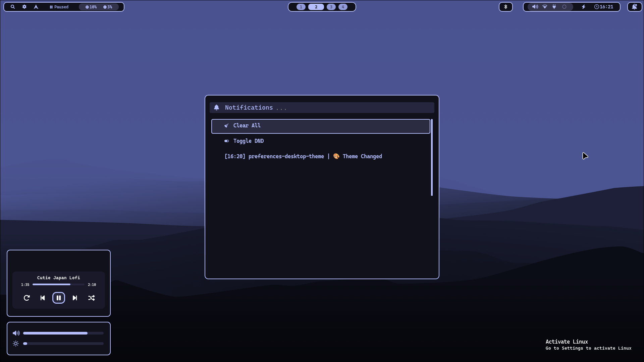Toggle shuffle in the music player
The width and height of the screenshot is (644, 362).
click(x=91, y=298)
